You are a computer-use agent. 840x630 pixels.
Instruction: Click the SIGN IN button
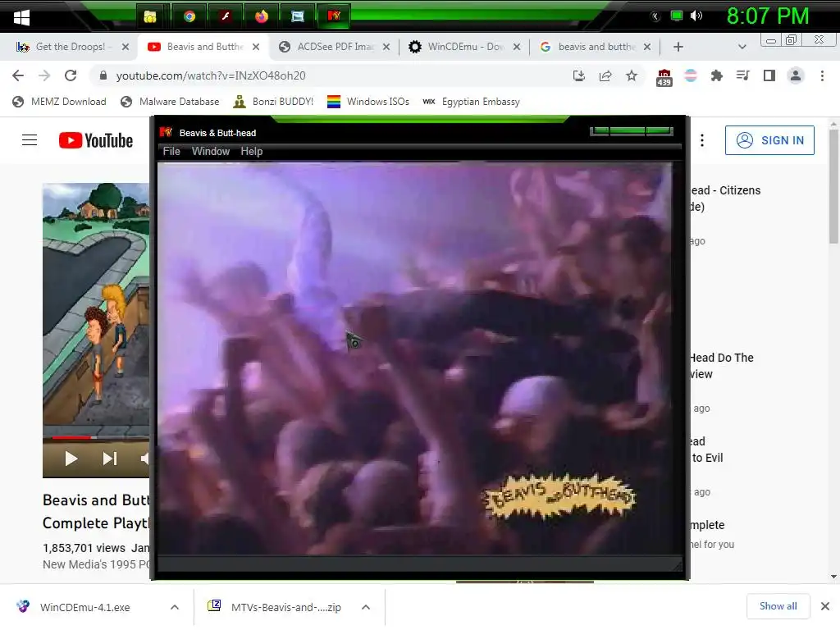pos(769,140)
